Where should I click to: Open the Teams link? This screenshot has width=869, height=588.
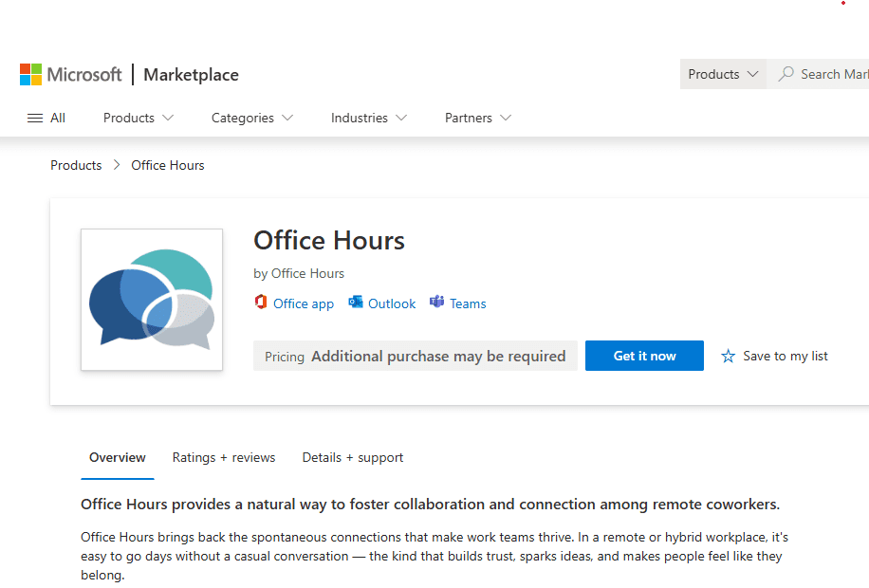(x=468, y=303)
